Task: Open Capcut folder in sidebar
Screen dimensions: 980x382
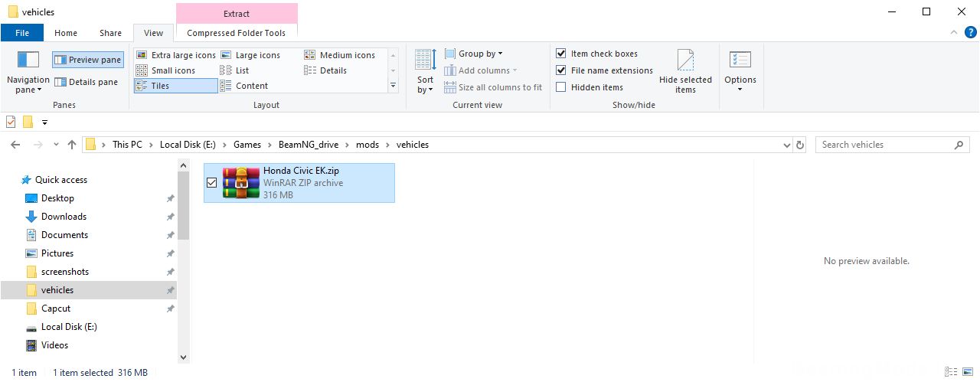Action: [56, 309]
